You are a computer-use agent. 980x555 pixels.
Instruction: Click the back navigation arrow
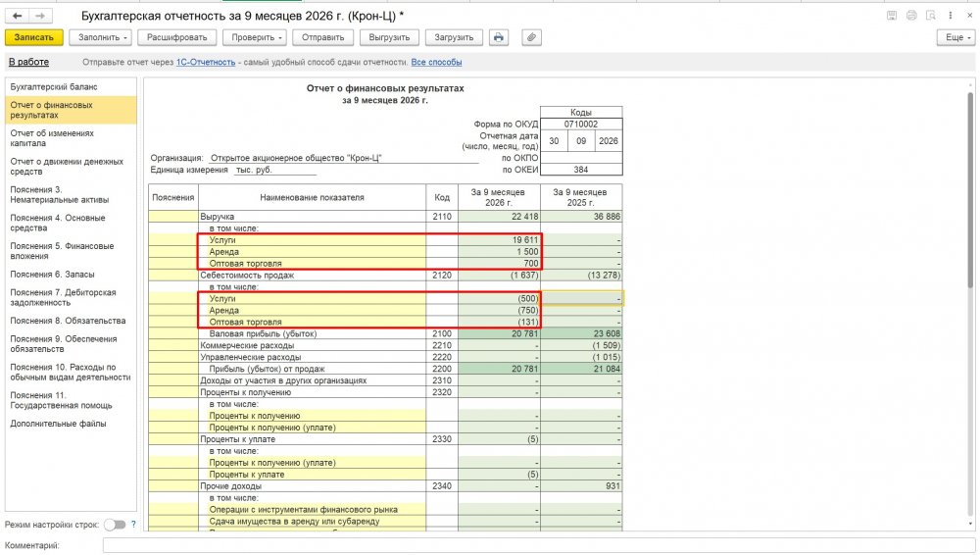pos(18,16)
